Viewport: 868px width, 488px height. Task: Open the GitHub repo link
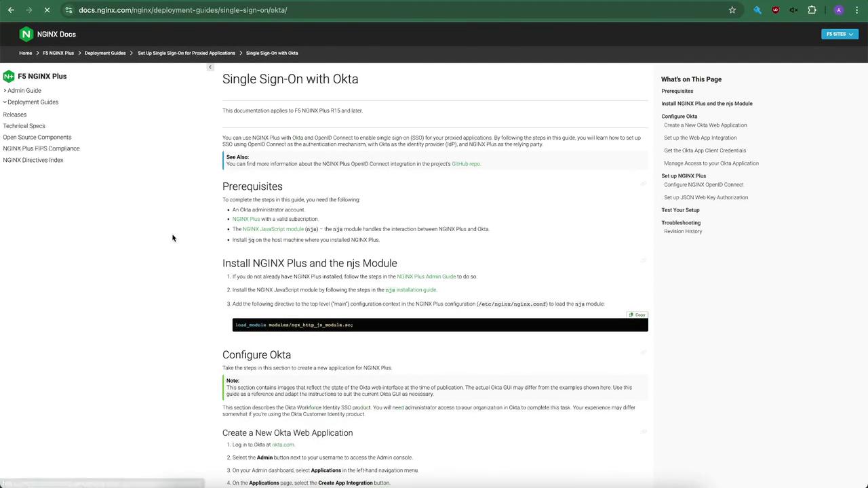coord(466,164)
